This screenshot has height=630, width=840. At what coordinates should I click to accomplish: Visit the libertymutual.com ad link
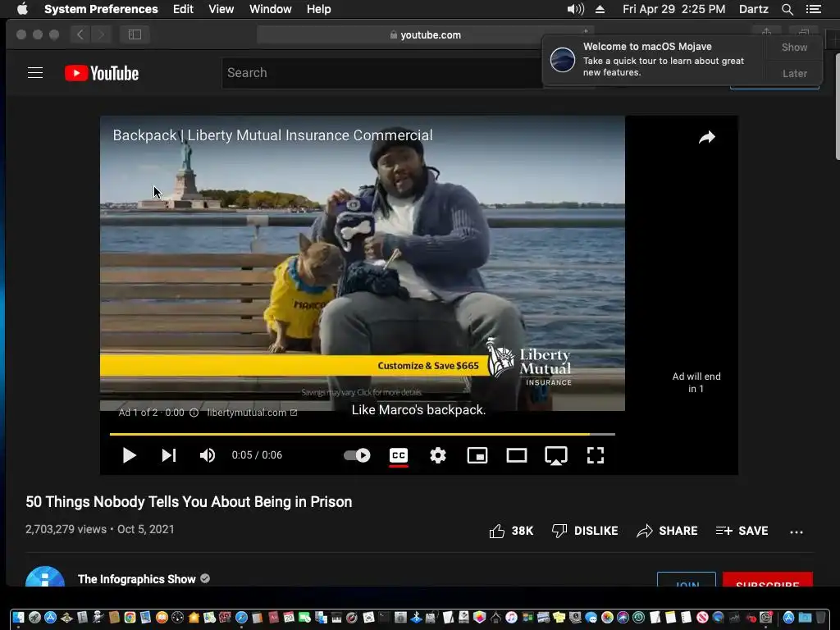(x=252, y=413)
